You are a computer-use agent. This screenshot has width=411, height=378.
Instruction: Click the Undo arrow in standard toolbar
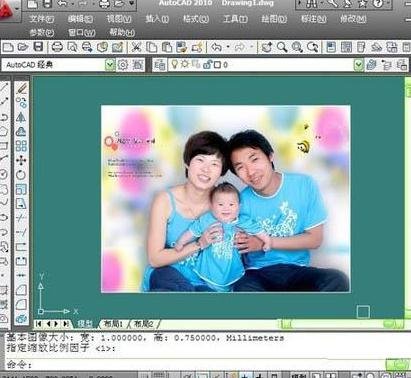point(216,48)
